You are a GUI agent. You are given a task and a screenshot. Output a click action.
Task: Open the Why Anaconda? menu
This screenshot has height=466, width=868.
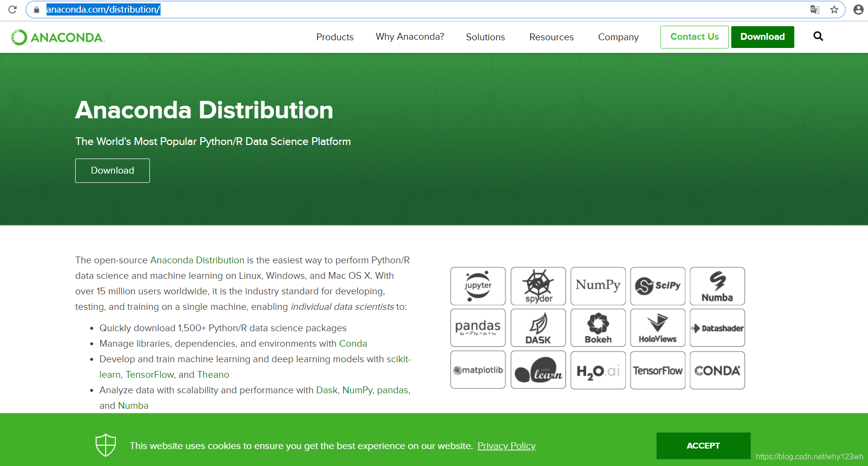[x=410, y=37]
